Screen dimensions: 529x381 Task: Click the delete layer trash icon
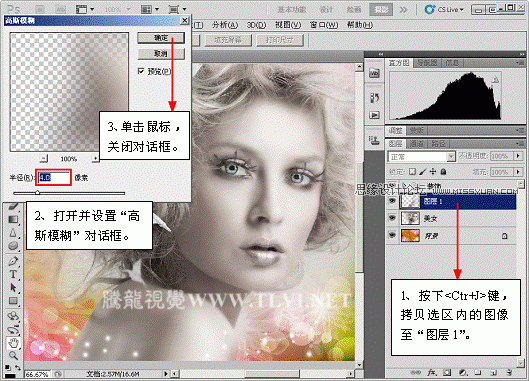[x=509, y=372]
